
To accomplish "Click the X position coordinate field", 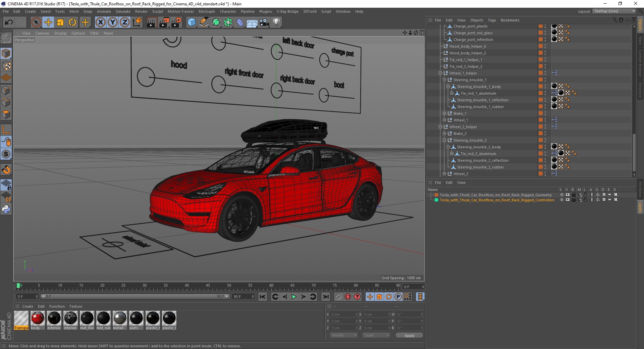I will (x=344, y=314).
